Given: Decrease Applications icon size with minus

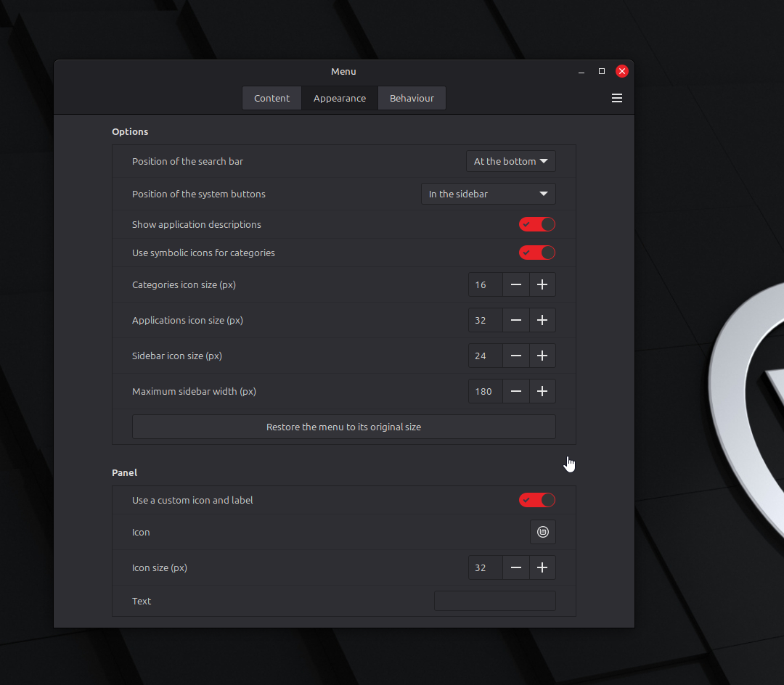Looking at the screenshot, I should pyautogui.click(x=516, y=320).
